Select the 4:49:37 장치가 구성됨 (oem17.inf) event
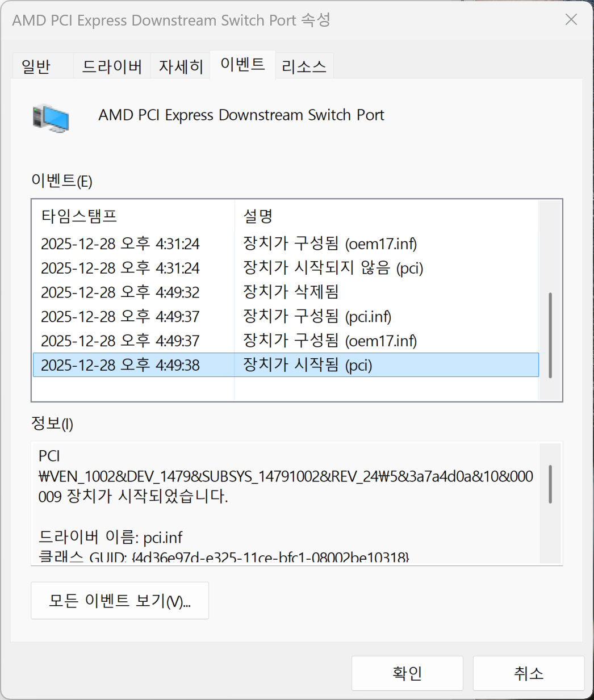The width and height of the screenshot is (594, 700). [286, 341]
